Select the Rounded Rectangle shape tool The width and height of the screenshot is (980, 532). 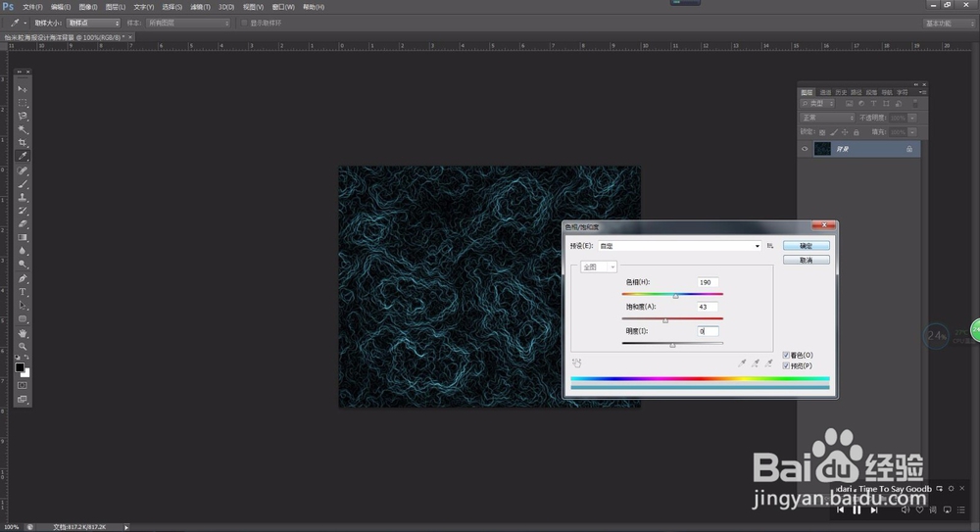pos(23,318)
